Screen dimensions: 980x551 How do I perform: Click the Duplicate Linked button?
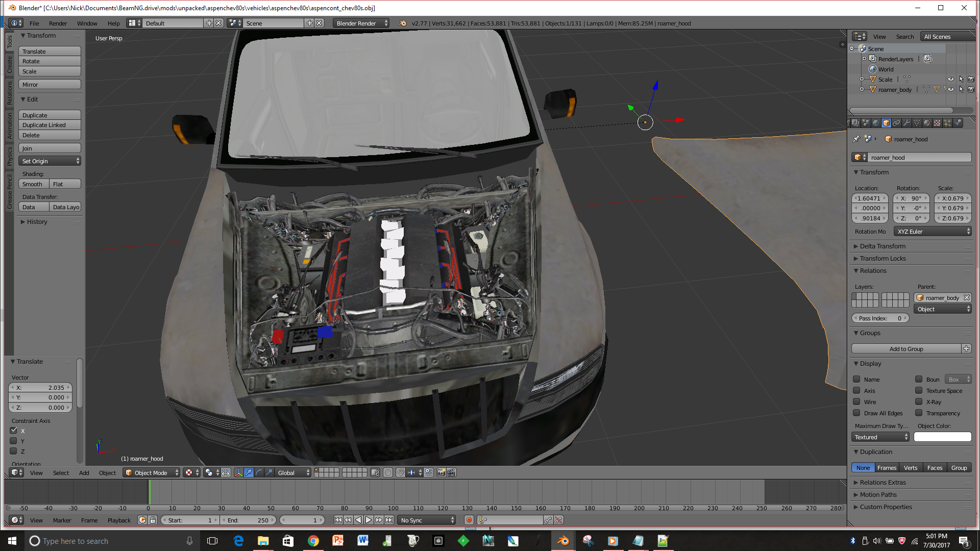[x=50, y=125]
